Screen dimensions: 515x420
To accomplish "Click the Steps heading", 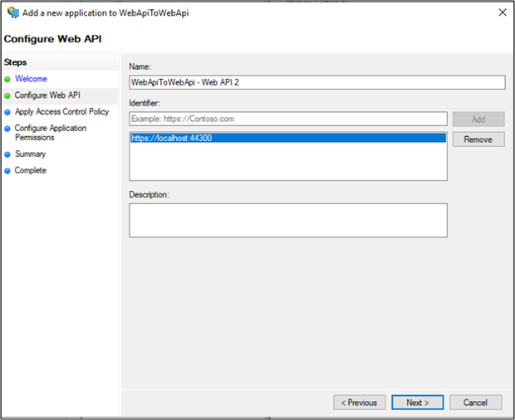I will click(x=16, y=62).
